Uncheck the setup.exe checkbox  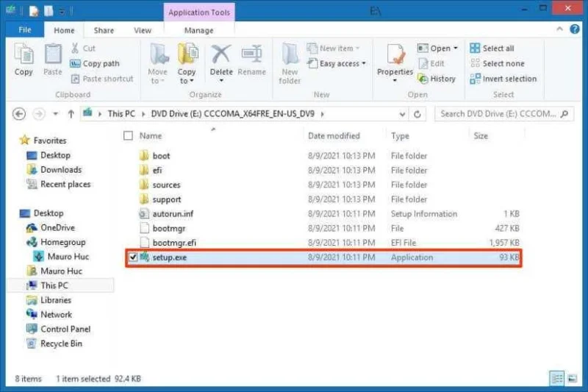[x=133, y=257]
